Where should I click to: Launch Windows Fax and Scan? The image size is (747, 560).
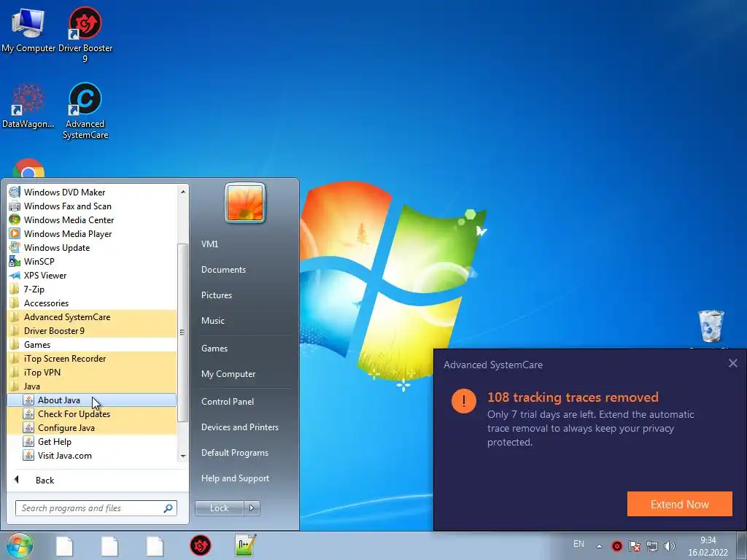point(91,206)
